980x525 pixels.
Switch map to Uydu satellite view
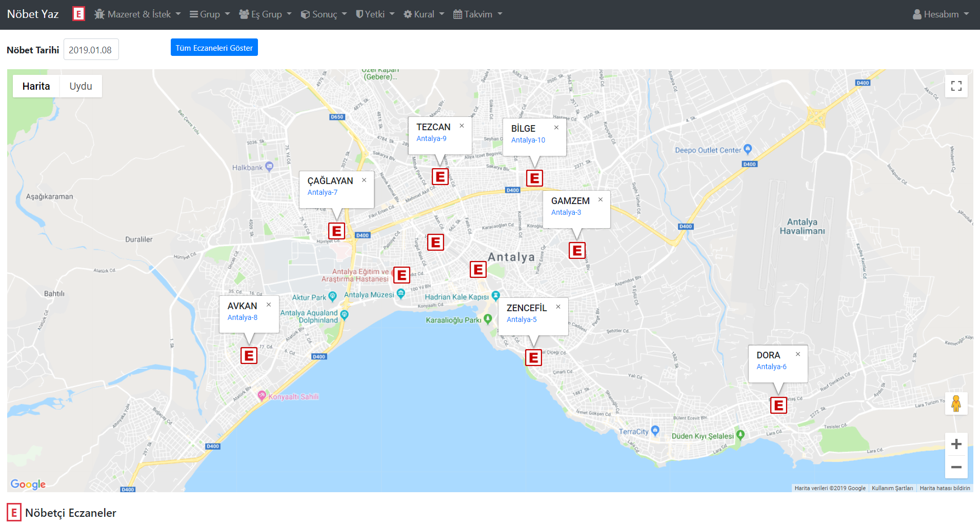(x=81, y=86)
